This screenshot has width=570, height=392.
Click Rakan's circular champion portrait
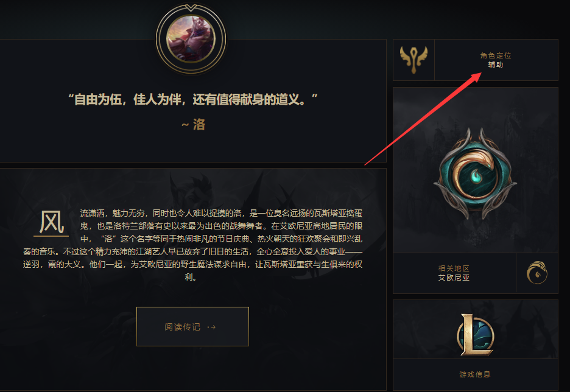(x=191, y=39)
